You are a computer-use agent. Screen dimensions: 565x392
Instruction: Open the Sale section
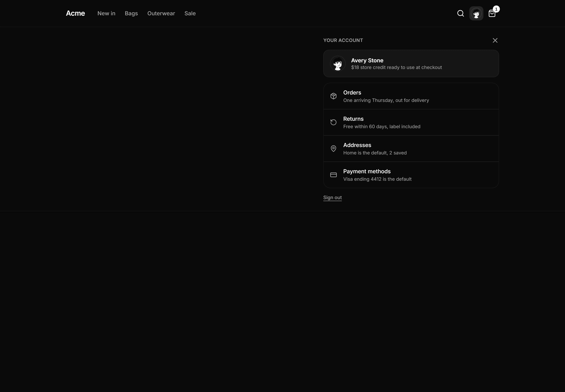click(190, 13)
